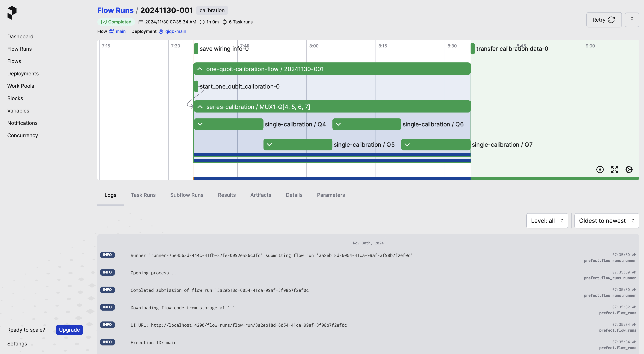Expand the single-calibration Q4 subflow

click(x=200, y=124)
